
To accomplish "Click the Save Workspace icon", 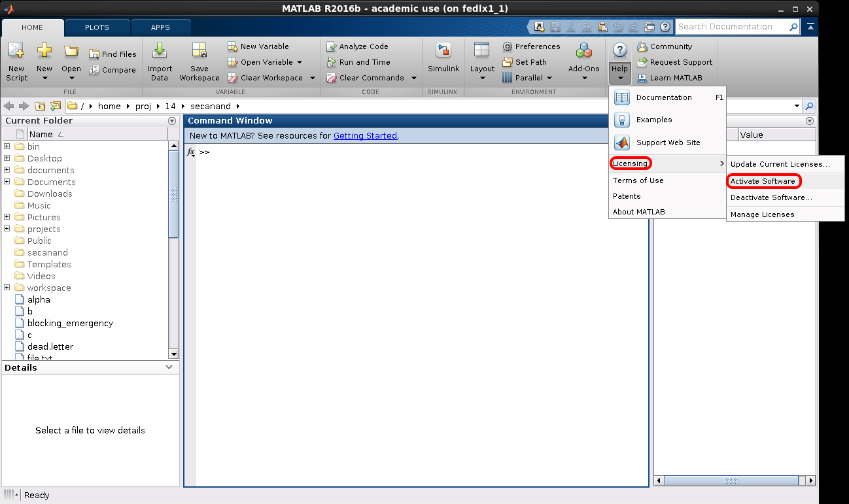I will [x=199, y=51].
